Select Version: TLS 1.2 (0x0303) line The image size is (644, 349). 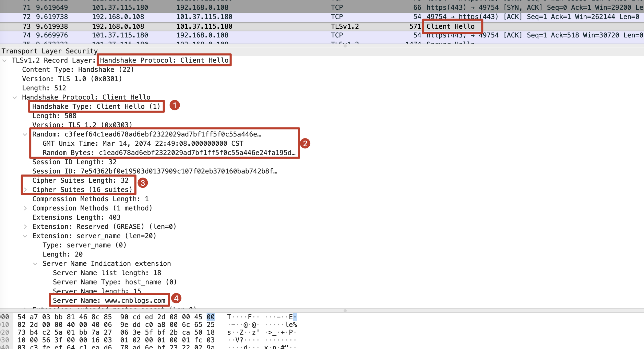(82, 125)
